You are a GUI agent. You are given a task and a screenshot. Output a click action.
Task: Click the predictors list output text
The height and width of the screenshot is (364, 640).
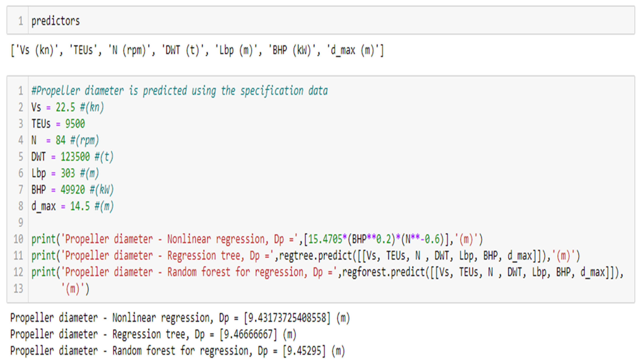point(197,50)
